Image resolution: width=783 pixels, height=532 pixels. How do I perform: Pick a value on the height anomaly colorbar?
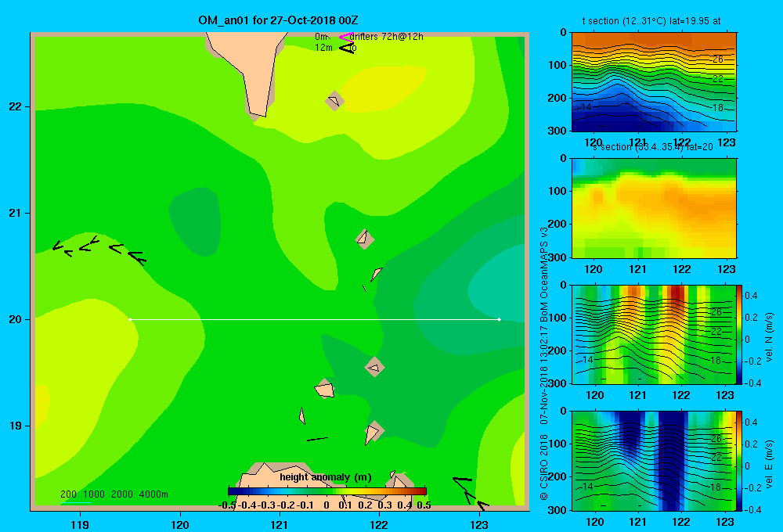click(327, 491)
